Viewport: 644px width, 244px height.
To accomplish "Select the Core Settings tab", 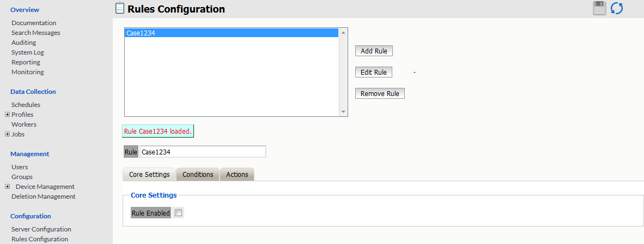I will (149, 175).
